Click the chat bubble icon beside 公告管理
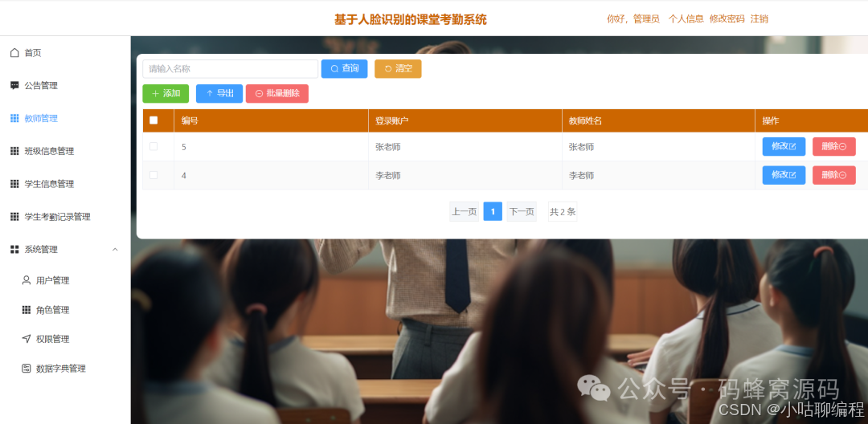Viewport: 868px width, 424px height. pyautogui.click(x=14, y=86)
